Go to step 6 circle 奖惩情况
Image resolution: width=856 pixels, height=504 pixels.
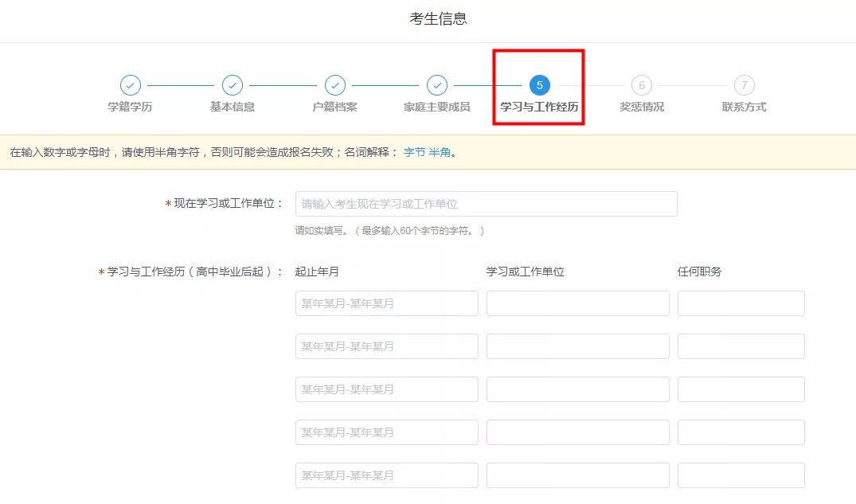642,85
